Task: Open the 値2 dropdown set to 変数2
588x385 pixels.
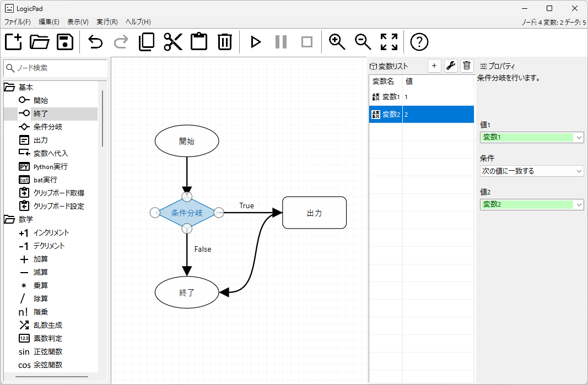Action: pyautogui.click(x=531, y=204)
